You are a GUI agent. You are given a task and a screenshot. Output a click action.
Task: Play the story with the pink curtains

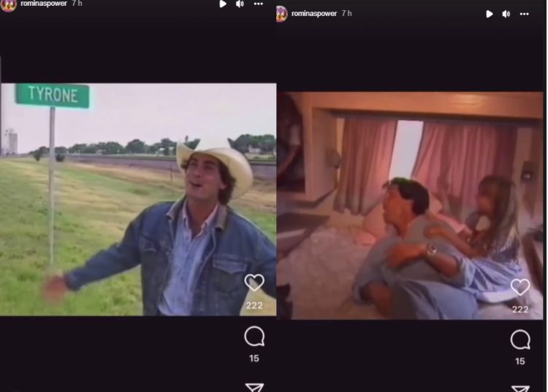click(489, 14)
